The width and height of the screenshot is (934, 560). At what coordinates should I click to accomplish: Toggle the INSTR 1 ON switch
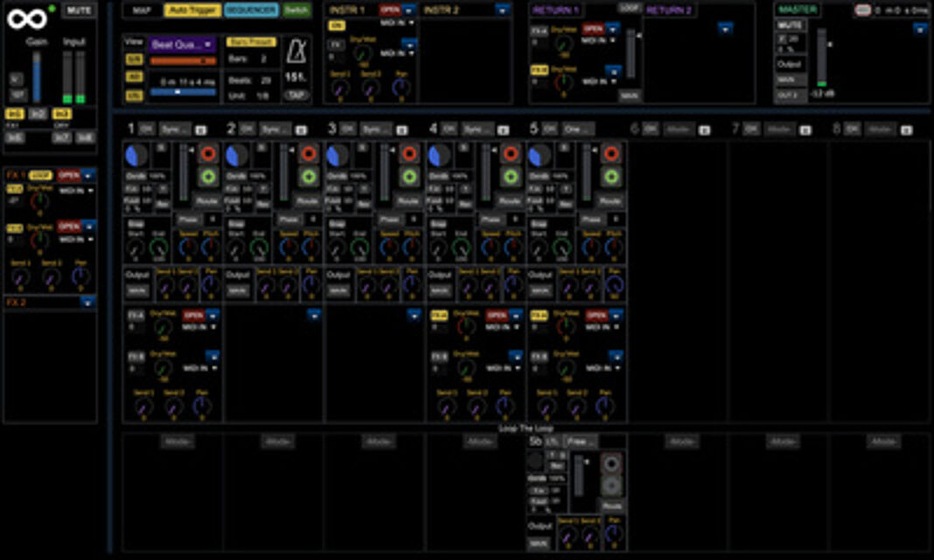pos(337,25)
